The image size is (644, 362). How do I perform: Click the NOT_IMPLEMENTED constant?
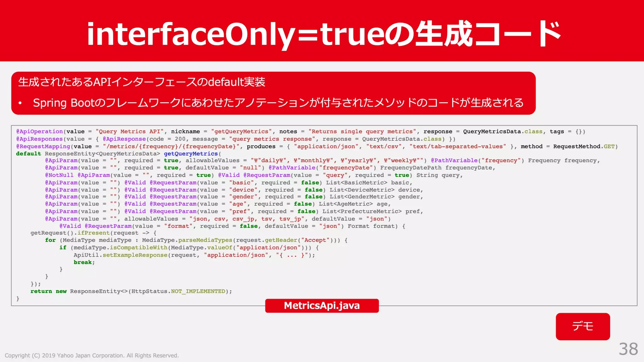(198, 291)
